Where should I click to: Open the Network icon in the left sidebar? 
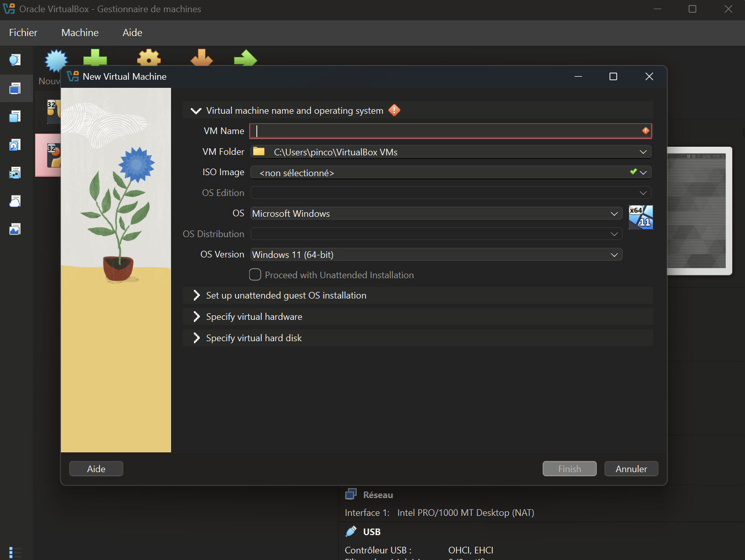(15, 173)
